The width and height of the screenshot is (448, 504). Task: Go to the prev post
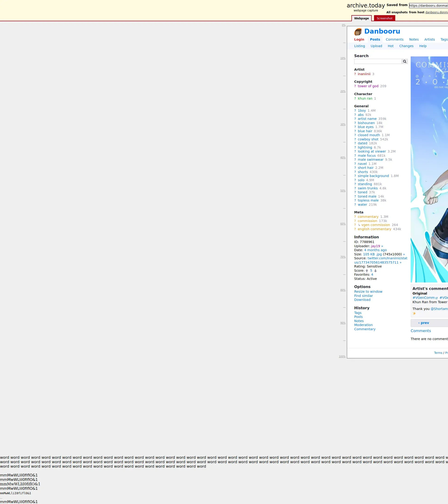(423, 323)
